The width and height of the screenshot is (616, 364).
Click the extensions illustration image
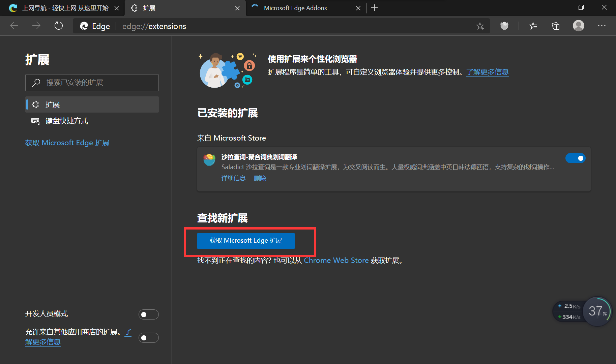[228, 70]
